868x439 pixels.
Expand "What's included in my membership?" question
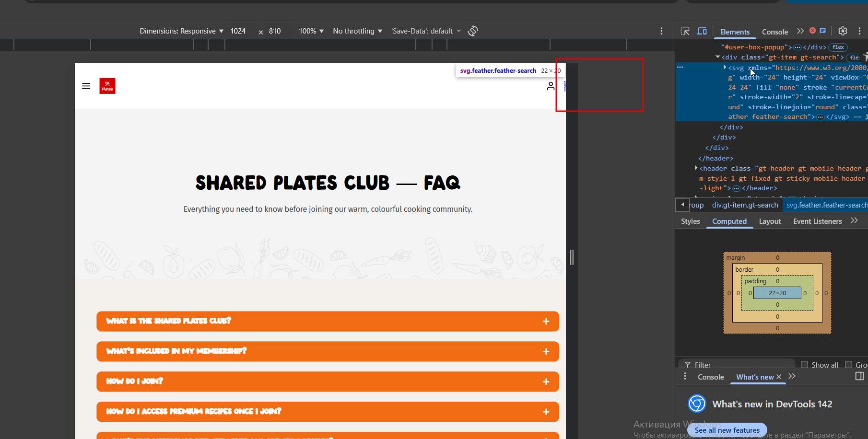click(x=328, y=351)
